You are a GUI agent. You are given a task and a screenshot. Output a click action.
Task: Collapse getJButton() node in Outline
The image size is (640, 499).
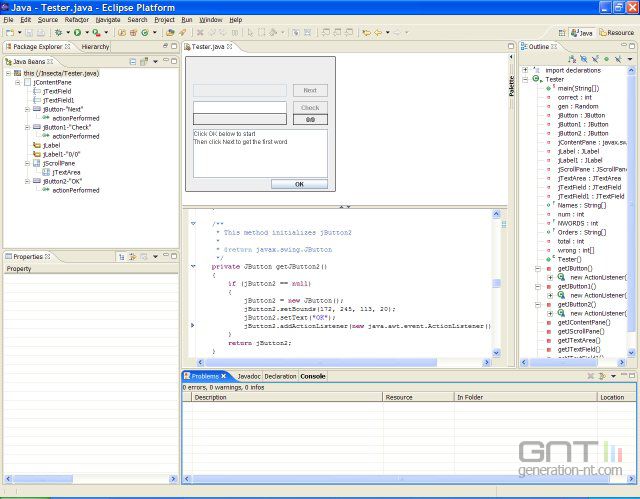(538, 268)
